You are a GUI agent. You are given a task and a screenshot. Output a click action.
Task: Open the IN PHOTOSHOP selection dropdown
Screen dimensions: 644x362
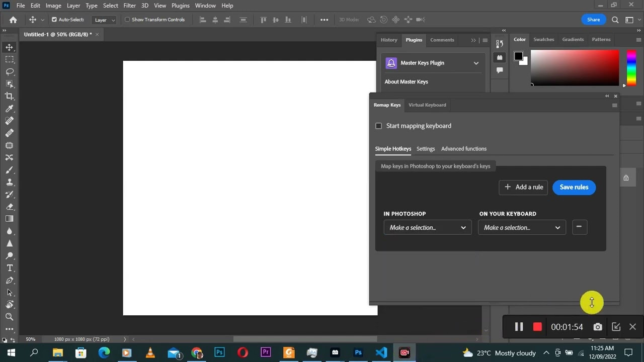(428, 228)
